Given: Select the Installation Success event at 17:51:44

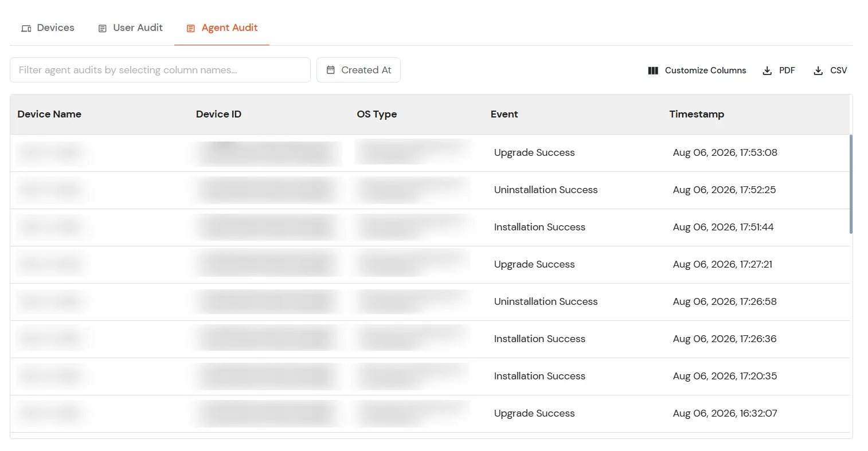Looking at the screenshot, I should pos(539,227).
